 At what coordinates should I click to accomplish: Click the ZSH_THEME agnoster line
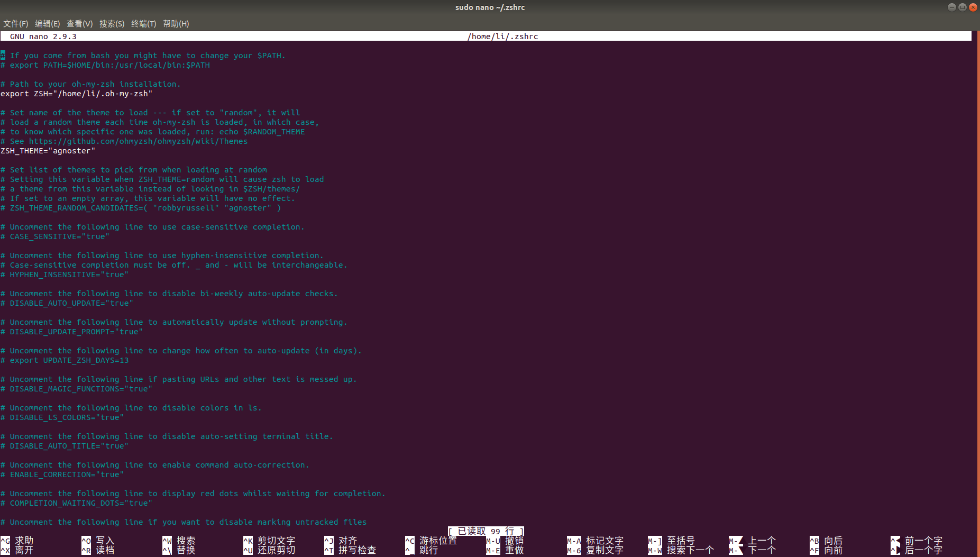[48, 151]
